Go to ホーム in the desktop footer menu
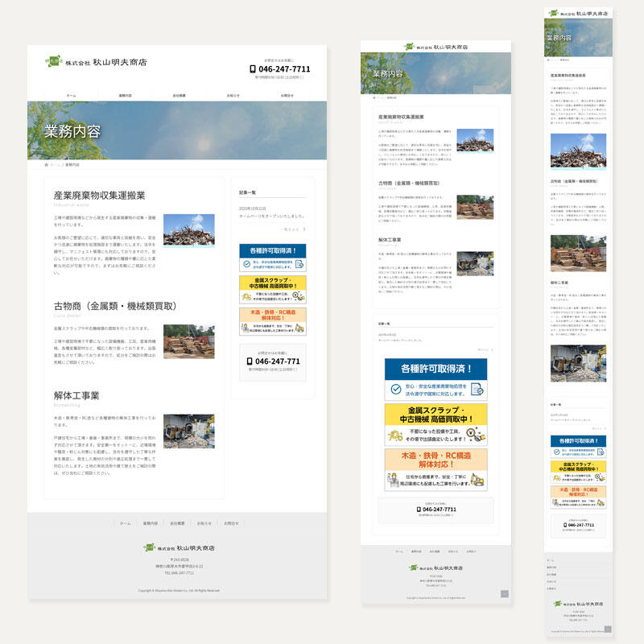Image resolution: width=644 pixels, height=644 pixels. pyautogui.click(x=125, y=523)
